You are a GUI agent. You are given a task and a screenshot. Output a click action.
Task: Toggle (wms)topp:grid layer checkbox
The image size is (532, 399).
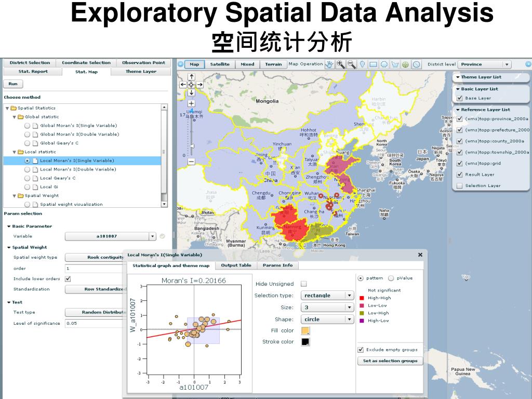pos(460,164)
